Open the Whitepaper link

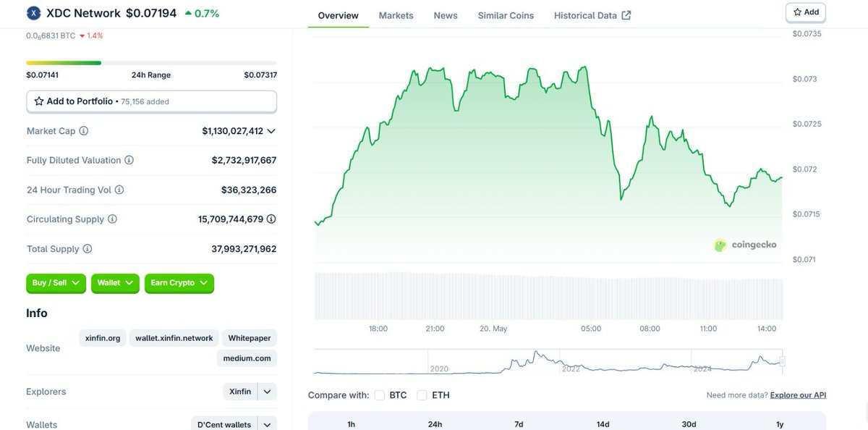pyautogui.click(x=250, y=338)
